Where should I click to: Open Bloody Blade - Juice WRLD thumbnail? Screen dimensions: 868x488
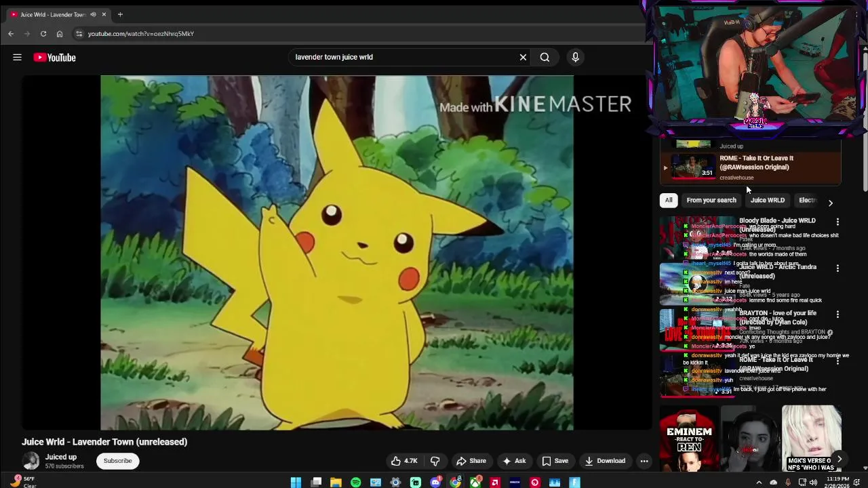click(x=697, y=238)
